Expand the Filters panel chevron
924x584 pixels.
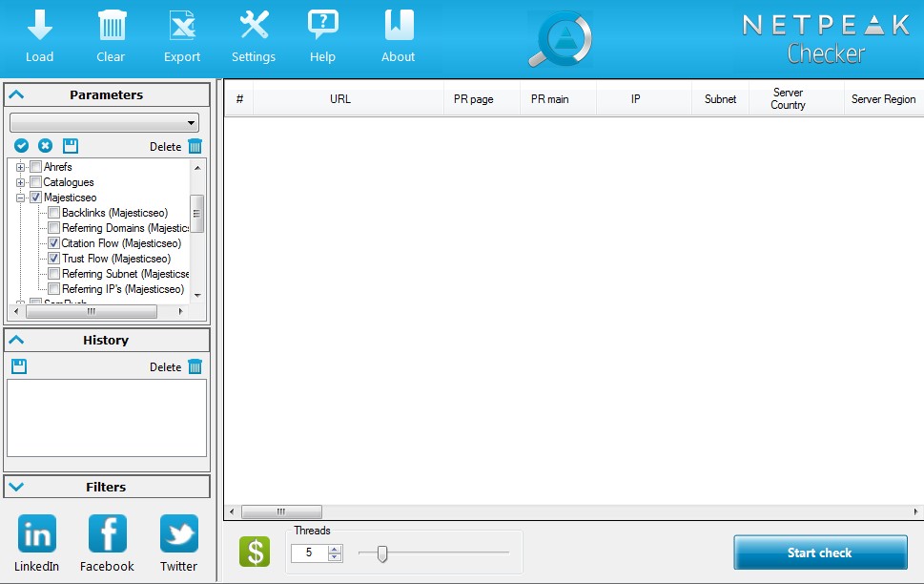[x=16, y=487]
